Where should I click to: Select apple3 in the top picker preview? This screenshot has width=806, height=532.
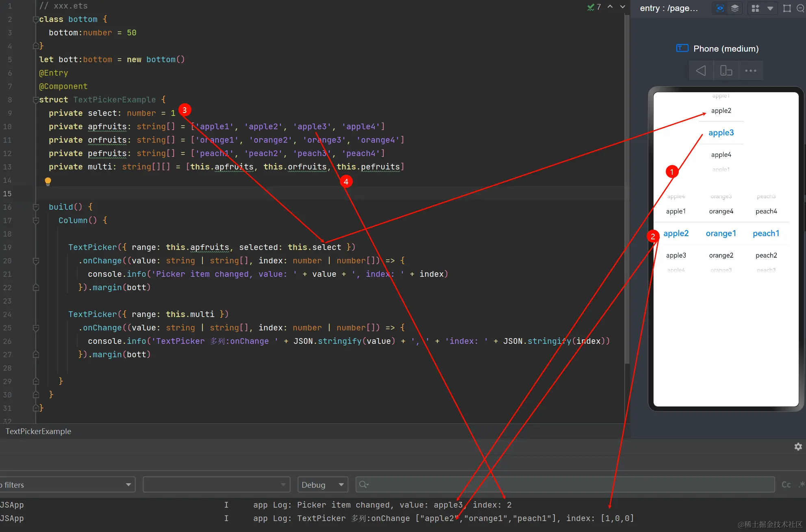pos(721,132)
